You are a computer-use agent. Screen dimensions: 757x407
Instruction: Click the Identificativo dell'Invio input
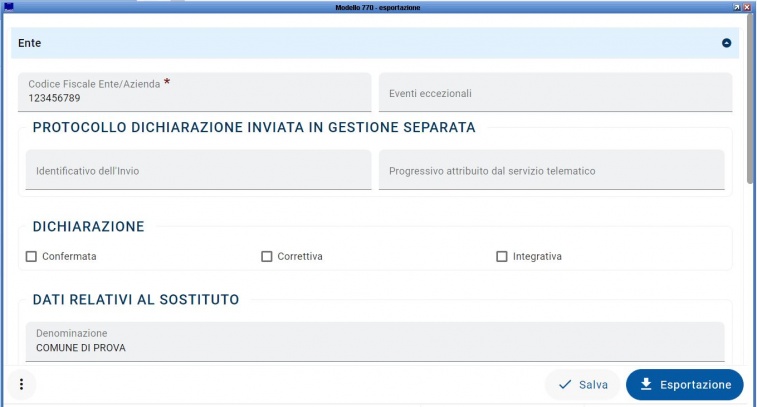[198, 171]
